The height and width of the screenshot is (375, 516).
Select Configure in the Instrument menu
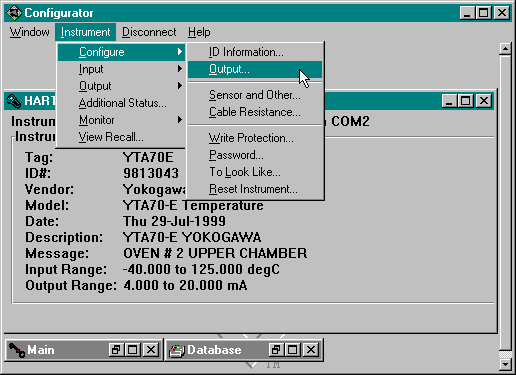pos(121,52)
